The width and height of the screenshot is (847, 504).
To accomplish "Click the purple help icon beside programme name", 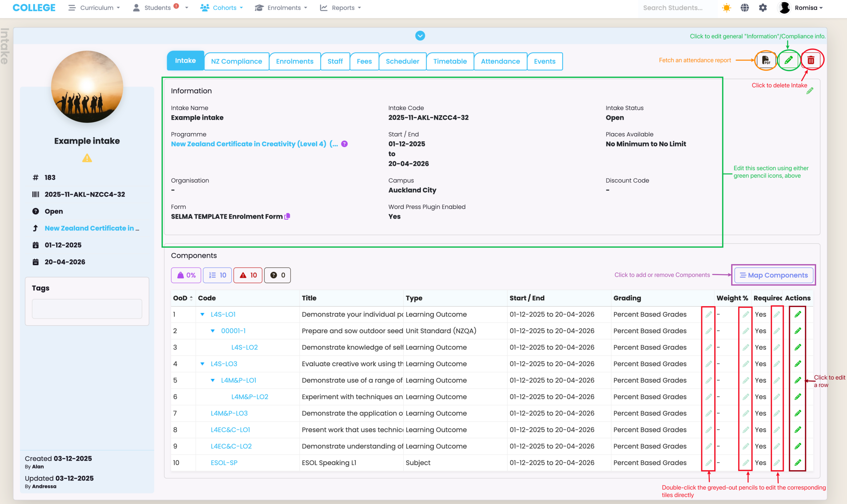I will [x=344, y=144].
